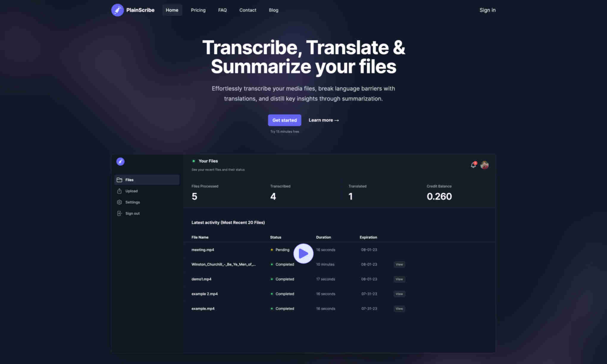Click the Winston_Churchill file name
Viewport: 607px width, 364px height.
click(223, 264)
